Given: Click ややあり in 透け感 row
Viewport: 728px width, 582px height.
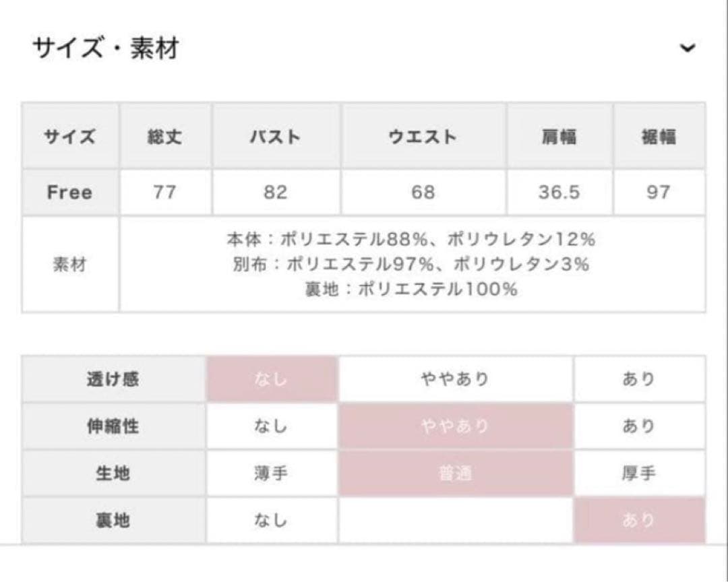Looking at the screenshot, I should tap(456, 379).
